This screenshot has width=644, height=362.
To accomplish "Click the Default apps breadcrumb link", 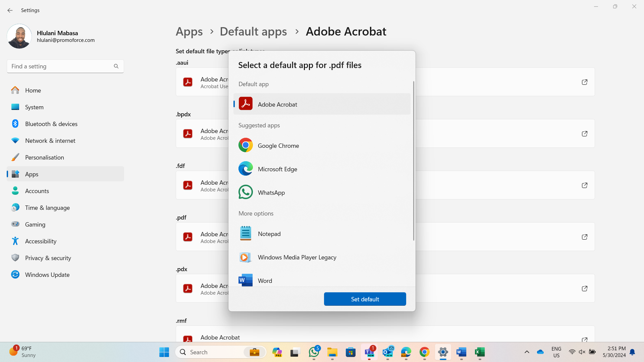I will (253, 32).
